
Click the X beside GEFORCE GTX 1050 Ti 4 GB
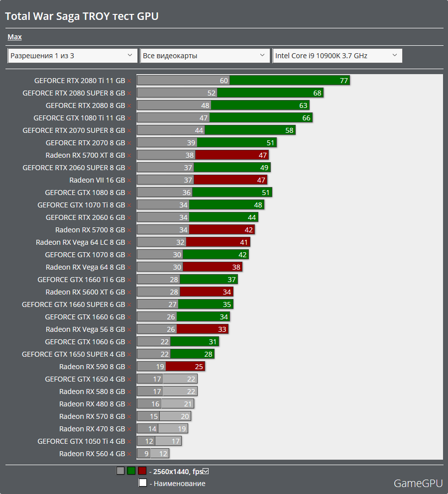tap(129, 442)
